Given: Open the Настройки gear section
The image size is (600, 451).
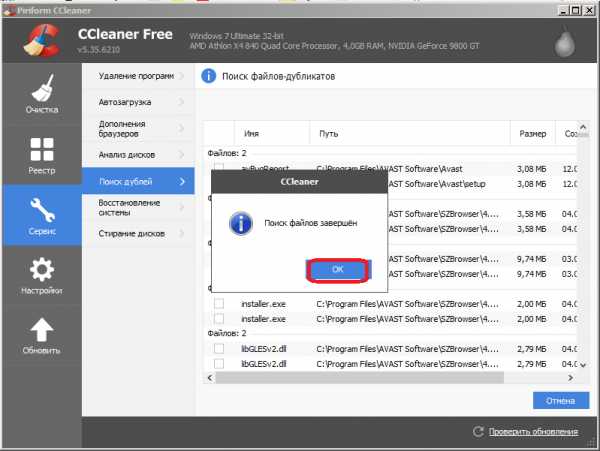Looking at the screenshot, I should (42, 275).
